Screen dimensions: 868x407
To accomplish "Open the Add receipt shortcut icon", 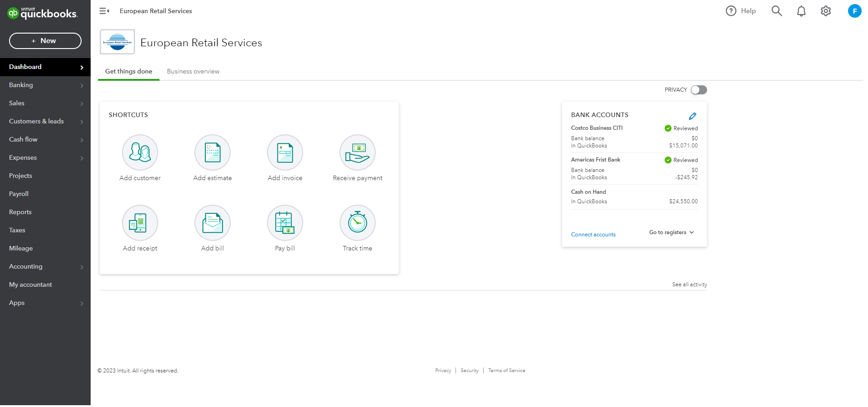I will tap(140, 223).
